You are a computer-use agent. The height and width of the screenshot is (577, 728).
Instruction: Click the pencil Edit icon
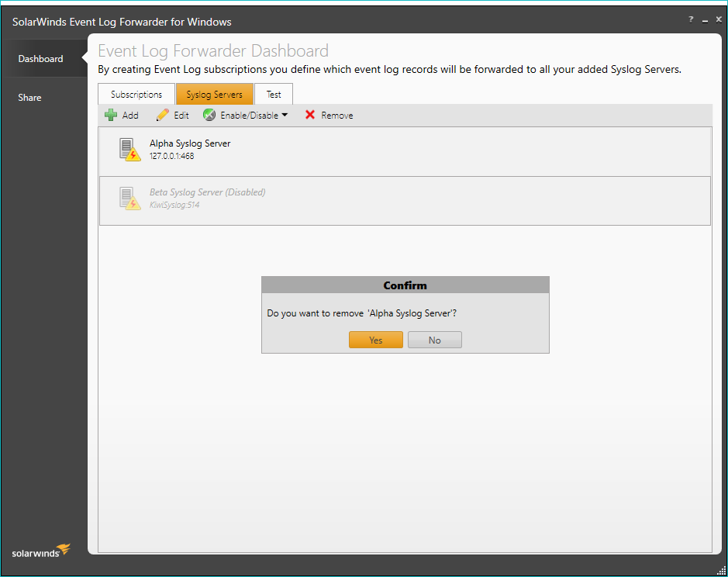pyautogui.click(x=163, y=116)
